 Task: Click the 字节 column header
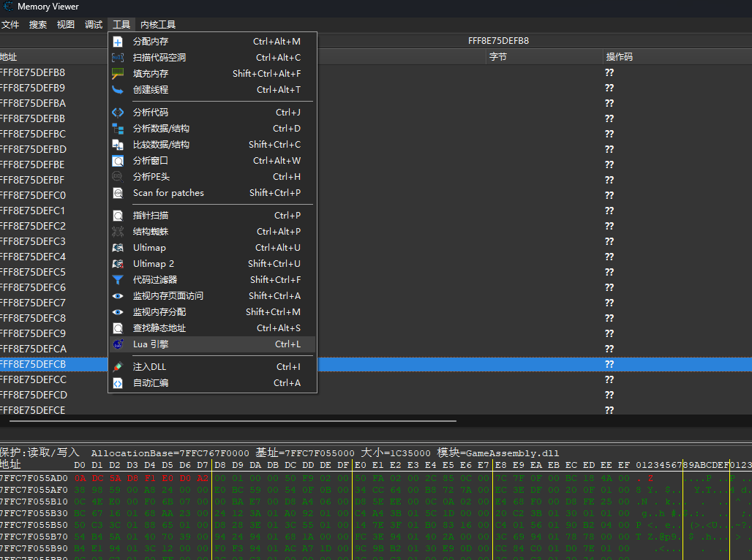click(x=498, y=57)
